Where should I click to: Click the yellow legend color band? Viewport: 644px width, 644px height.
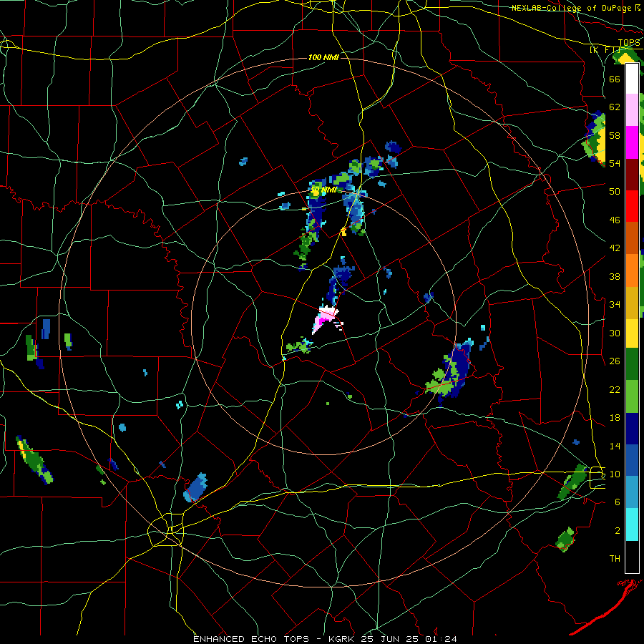click(x=632, y=333)
